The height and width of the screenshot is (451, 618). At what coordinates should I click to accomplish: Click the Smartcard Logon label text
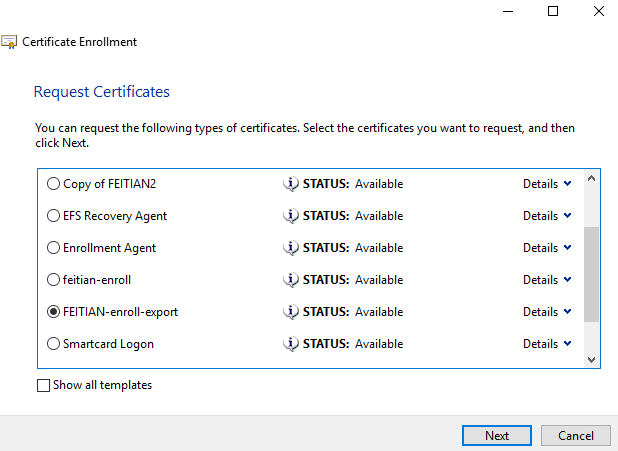click(x=108, y=344)
